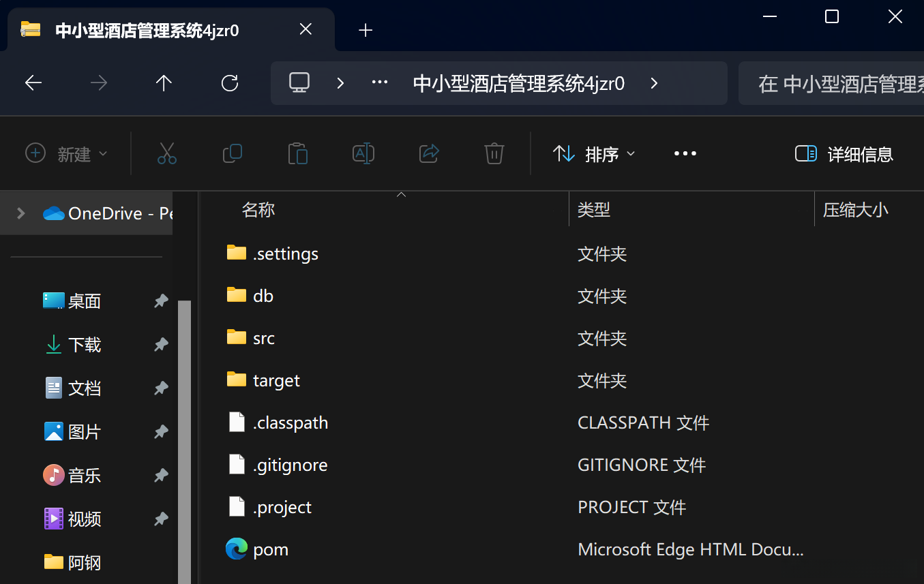Image resolution: width=924 pixels, height=584 pixels.
Task: Unpin 桌面 using its pin icon
Action: pos(161,301)
